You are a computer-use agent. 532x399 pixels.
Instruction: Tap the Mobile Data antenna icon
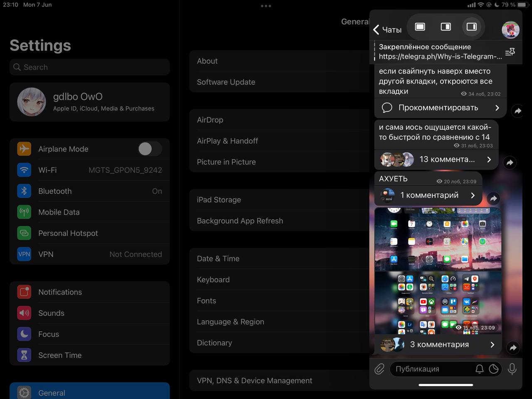[x=24, y=212]
